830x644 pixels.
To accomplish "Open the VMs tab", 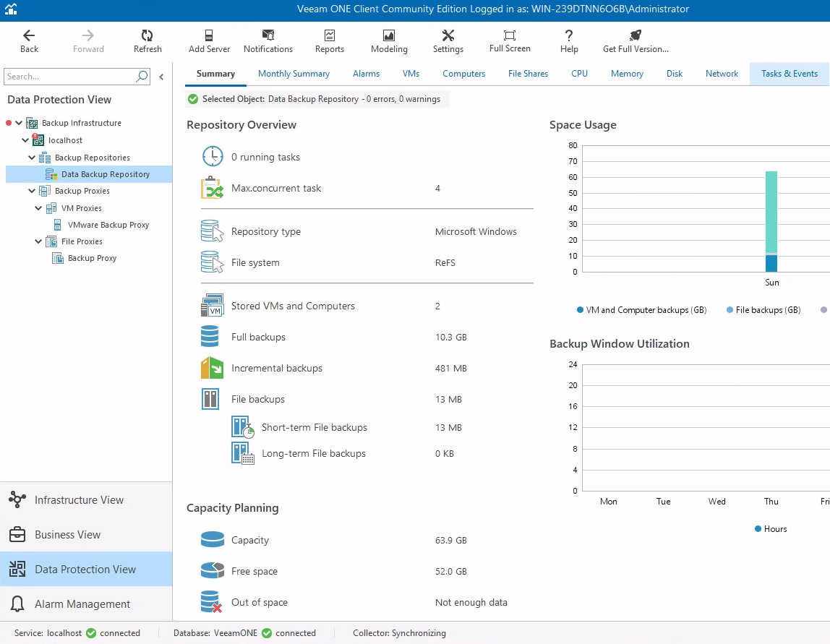I will [411, 74].
